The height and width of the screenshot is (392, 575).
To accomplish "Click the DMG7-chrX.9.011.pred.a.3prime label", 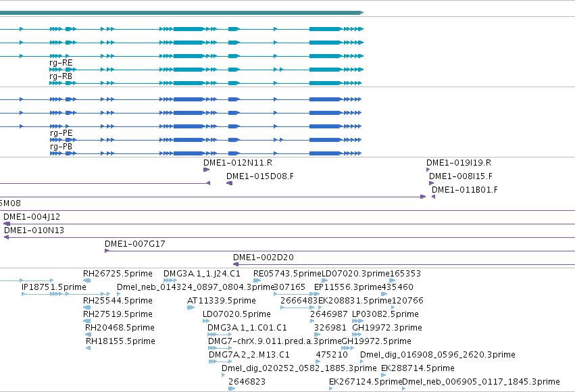I will (275, 341).
